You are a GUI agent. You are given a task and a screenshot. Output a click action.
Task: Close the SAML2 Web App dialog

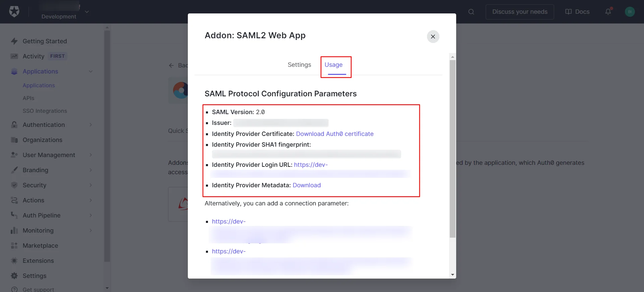[433, 37]
